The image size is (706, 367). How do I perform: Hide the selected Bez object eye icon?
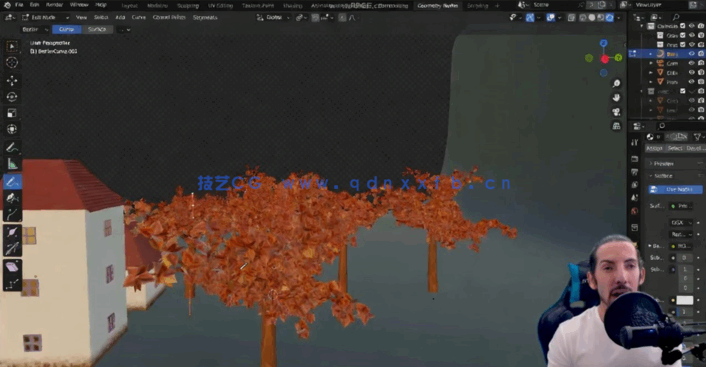tap(692, 54)
